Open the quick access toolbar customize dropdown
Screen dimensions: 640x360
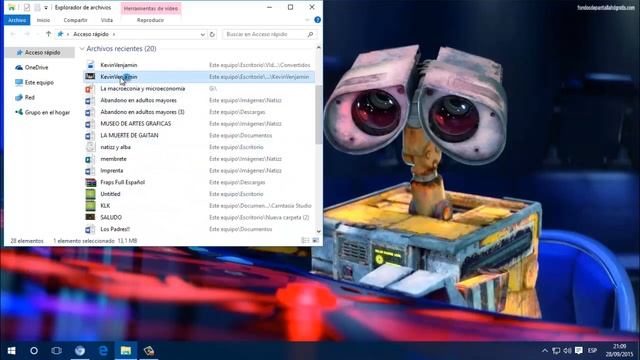46,8
